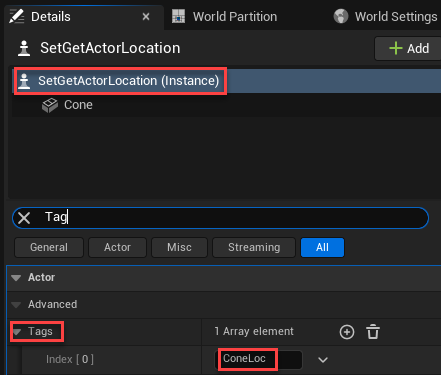The height and width of the screenshot is (375, 441).
Task: Switch to the World Partition tab
Action: (225, 16)
